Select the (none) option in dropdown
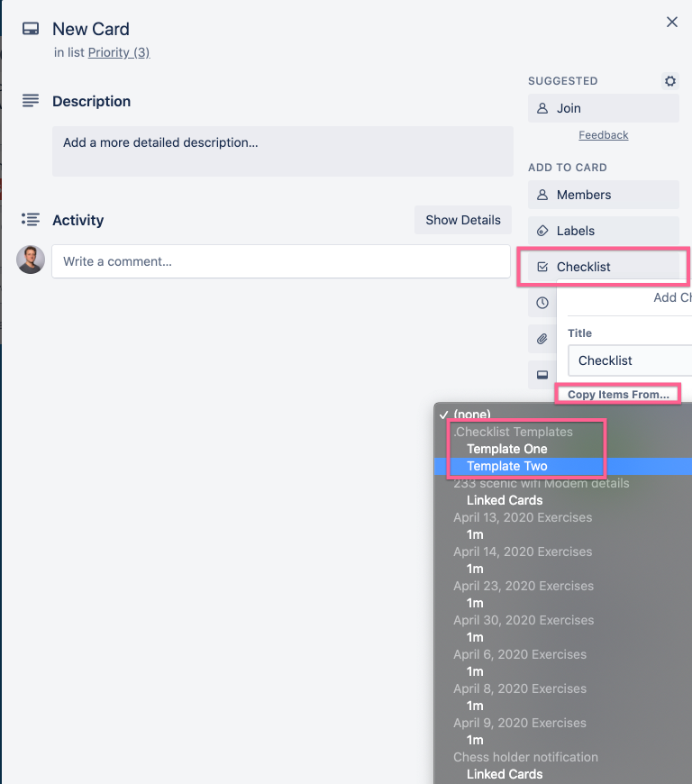This screenshot has width=692, height=784. (x=563, y=414)
